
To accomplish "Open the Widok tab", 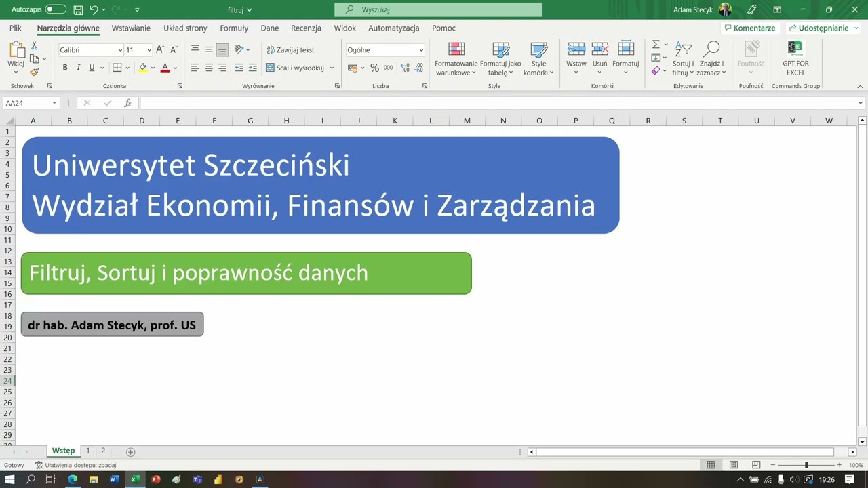I will 345,28.
